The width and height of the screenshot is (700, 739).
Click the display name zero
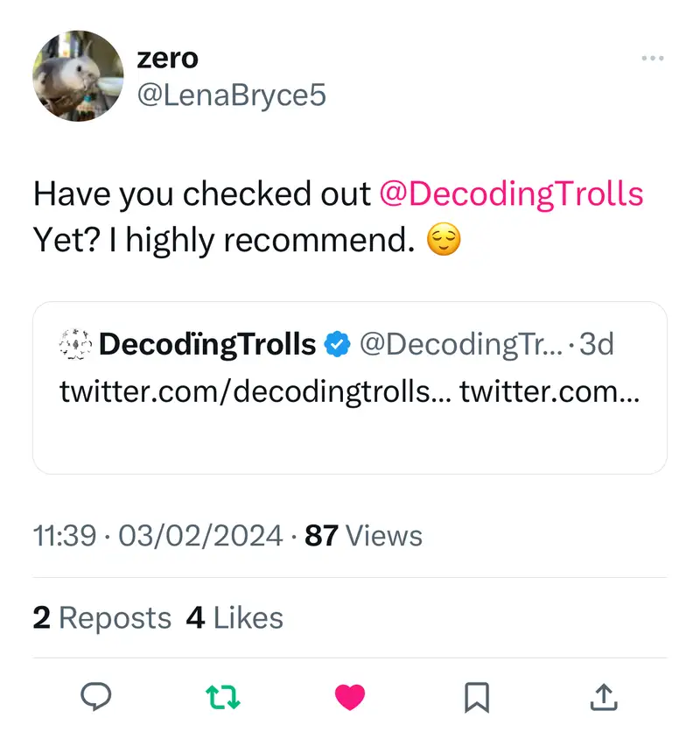pyautogui.click(x=168, y=59)
